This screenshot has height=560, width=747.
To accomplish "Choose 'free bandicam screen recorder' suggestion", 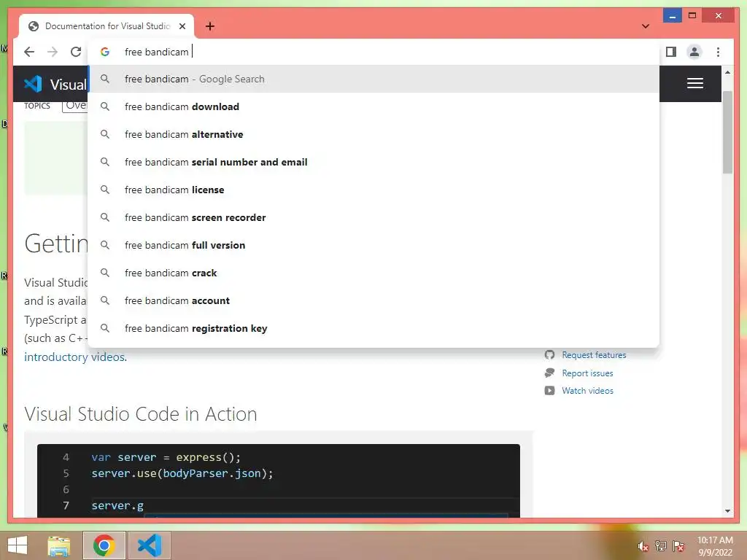I will pyautogui.click(x=373, y=217).
